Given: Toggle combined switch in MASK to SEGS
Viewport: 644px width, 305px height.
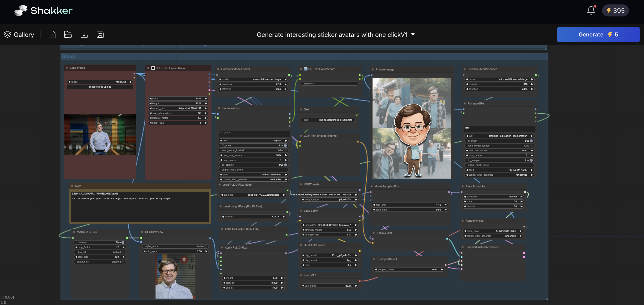Looking at the screenshot, I should pos(123,242).
